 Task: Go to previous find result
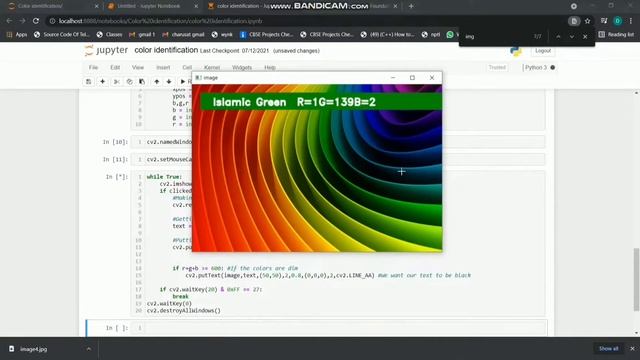click(x=558, y=36)
